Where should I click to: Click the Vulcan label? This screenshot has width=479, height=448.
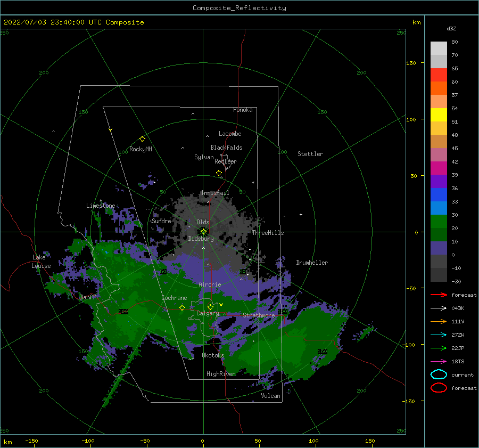pos(271,396)
